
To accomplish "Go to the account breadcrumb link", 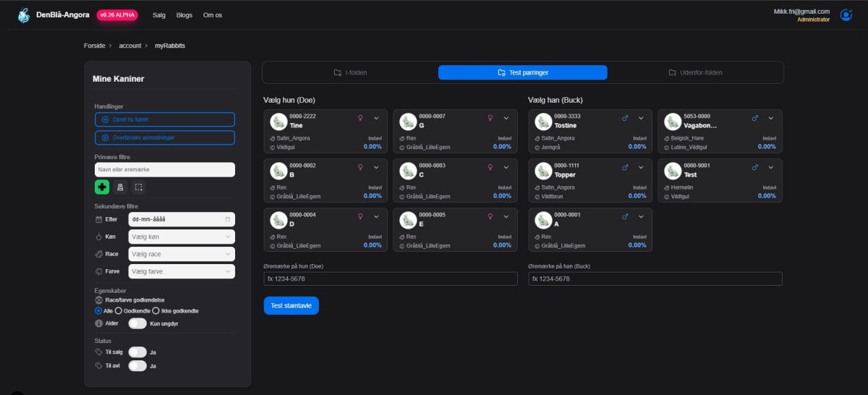I will pos(130,46).
